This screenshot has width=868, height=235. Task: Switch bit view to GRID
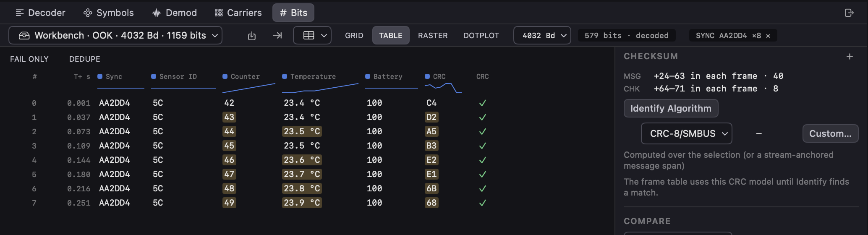[x=354, y=36]
